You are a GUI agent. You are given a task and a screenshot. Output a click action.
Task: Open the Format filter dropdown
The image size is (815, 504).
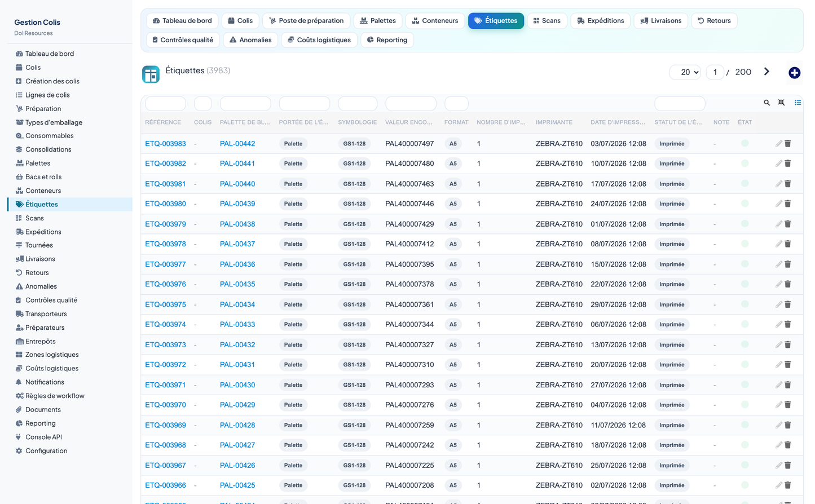456,104
